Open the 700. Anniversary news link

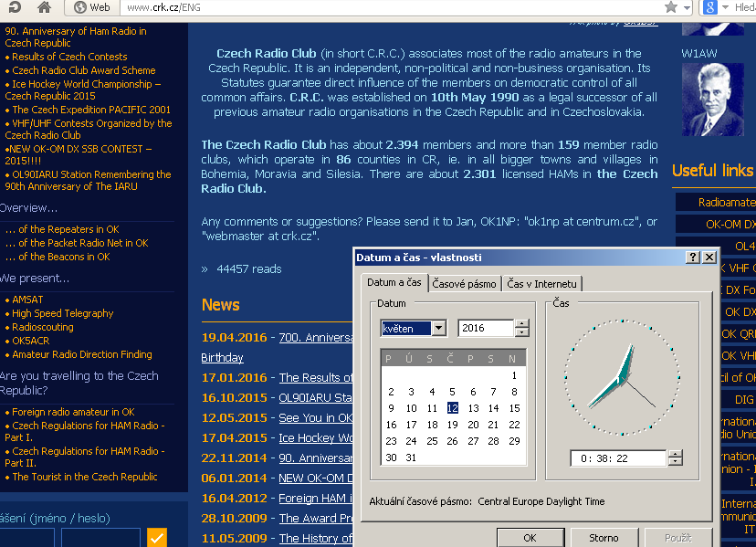tap(316, 337)
